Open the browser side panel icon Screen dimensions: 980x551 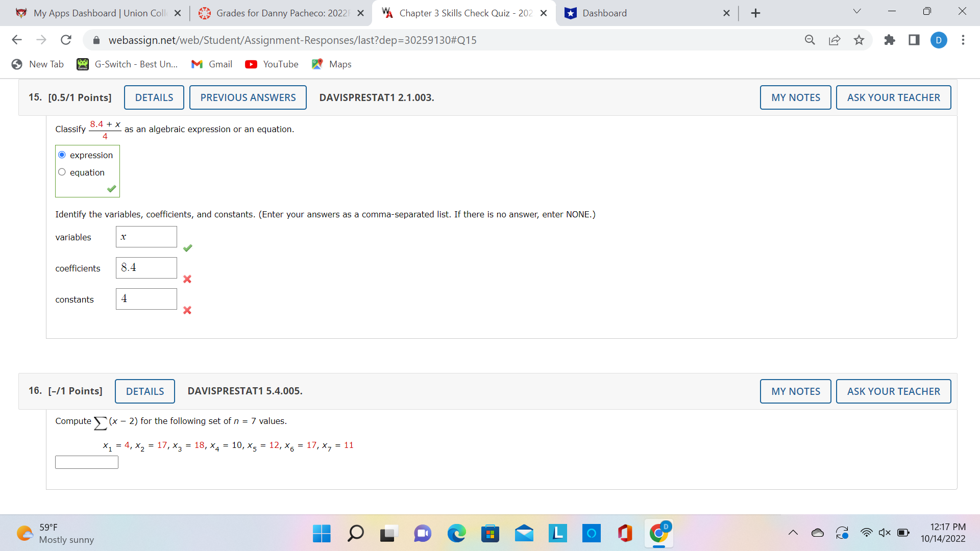tap(914, 40)
